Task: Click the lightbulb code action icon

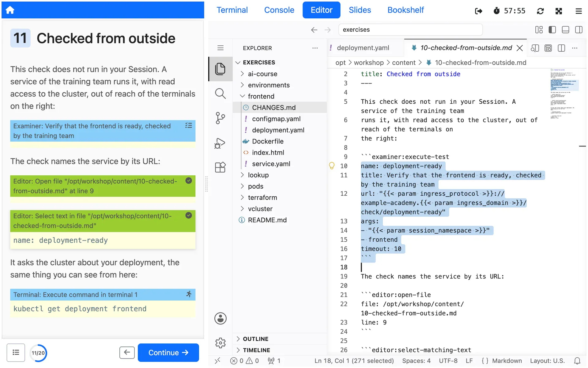Action: [x=332, y=166]
